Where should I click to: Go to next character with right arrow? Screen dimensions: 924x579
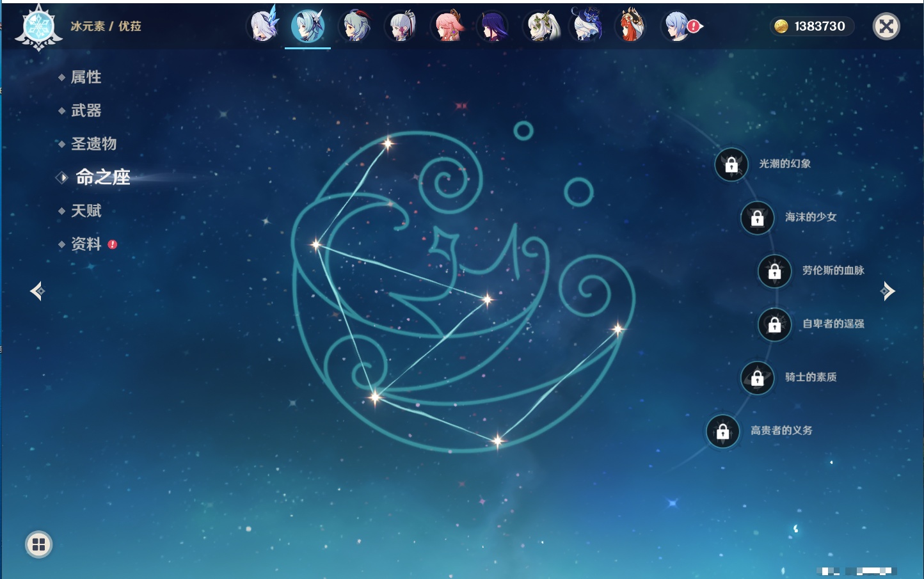click(888, 291)
